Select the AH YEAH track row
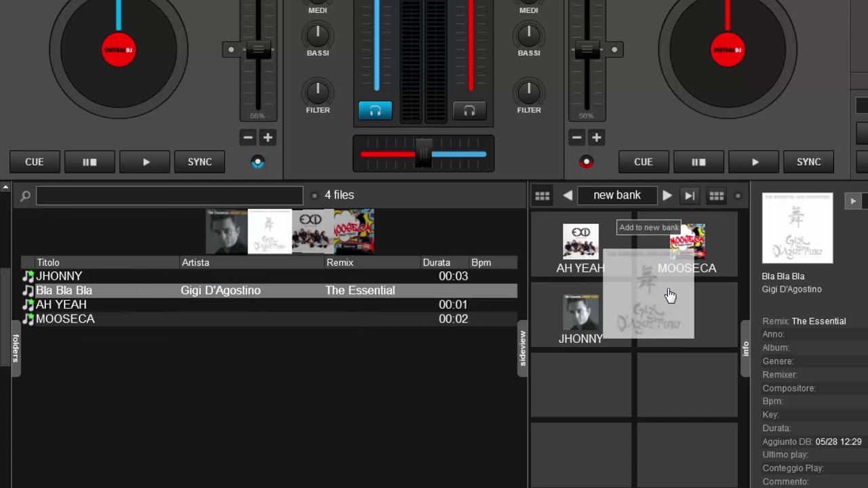The width and height of the screenshot is (868, 488). (x=269, y=305)
